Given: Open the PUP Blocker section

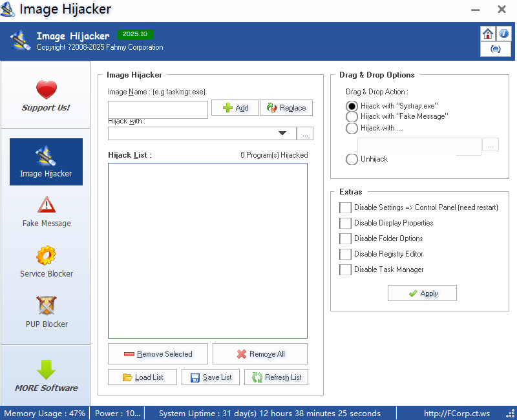Looking at the screenshot, I should (45, 306).
